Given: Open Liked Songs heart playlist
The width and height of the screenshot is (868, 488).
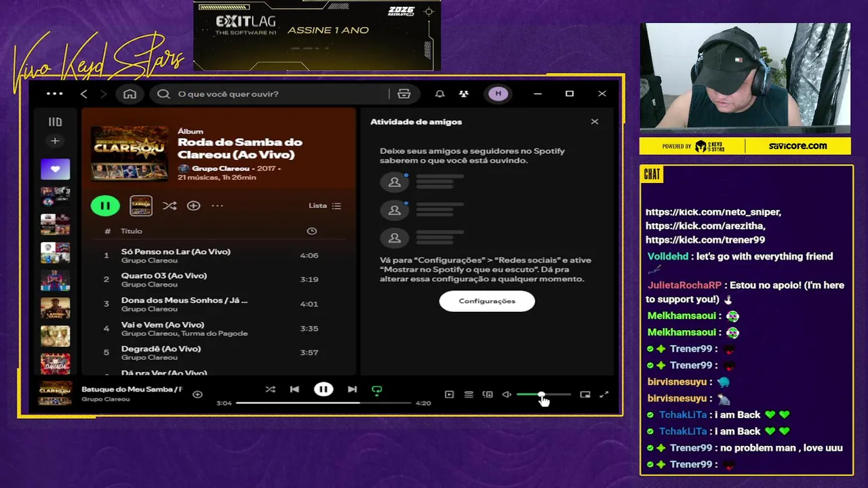Looking at the screenshot, I should point(55,169).
